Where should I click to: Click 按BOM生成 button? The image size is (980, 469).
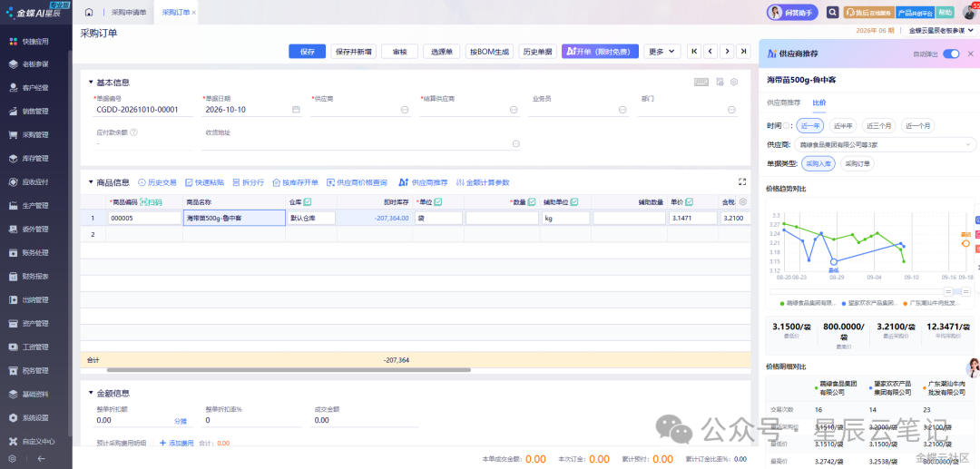coord(490,52)
